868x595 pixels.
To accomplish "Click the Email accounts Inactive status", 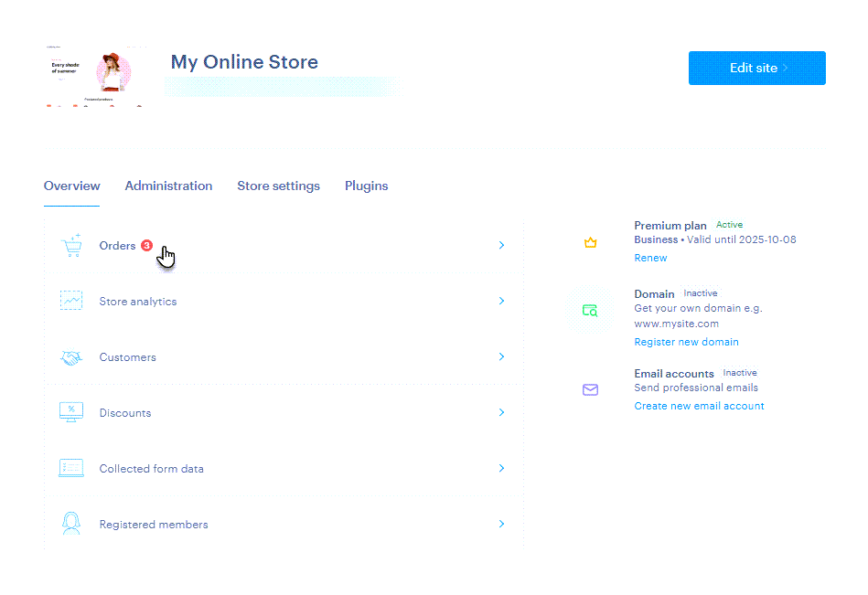I will point(740,373).
